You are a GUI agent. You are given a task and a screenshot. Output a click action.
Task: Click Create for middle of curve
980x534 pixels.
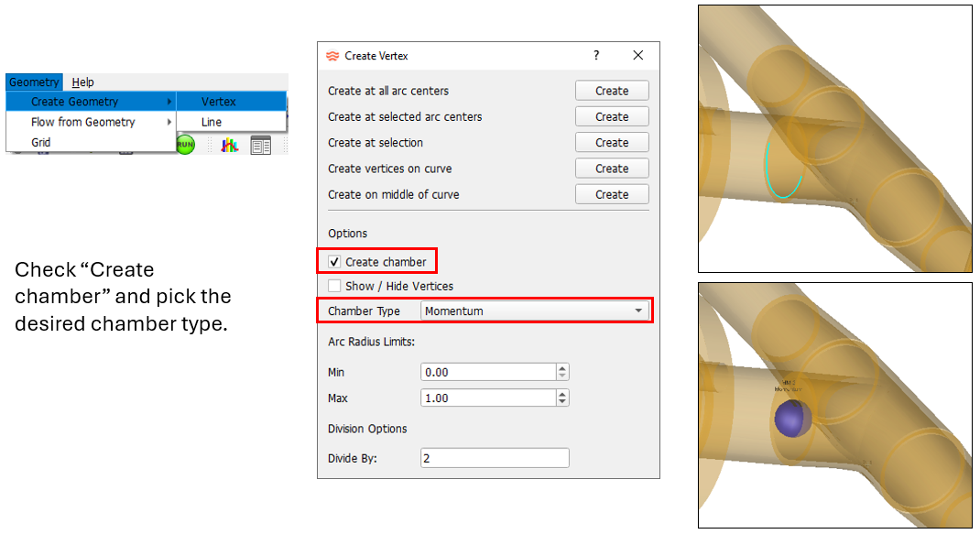tap(612, 194)
